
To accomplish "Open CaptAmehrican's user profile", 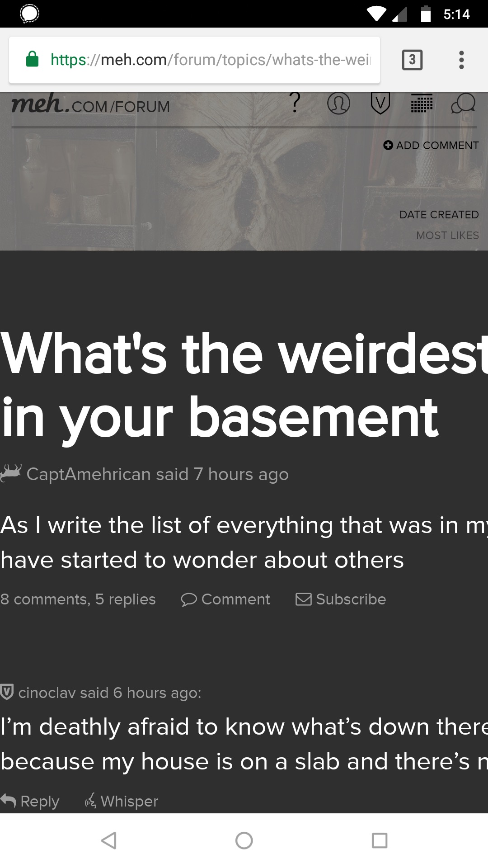I will coord(88,474).
